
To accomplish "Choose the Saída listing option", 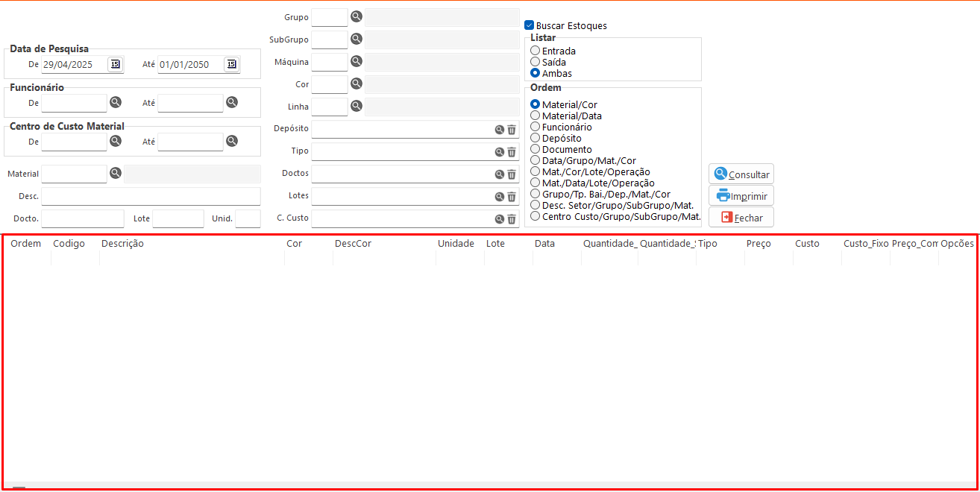I will tap(535, 63).
